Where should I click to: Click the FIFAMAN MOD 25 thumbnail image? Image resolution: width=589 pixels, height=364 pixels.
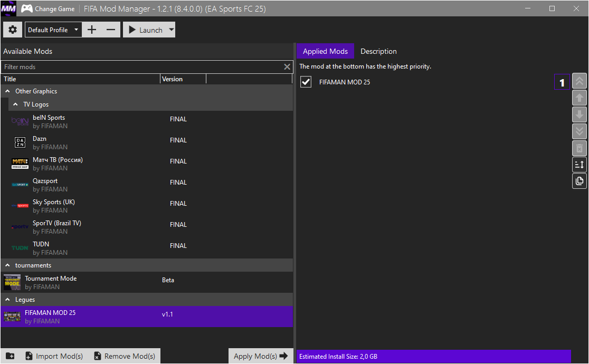click(x=12, y=317)
